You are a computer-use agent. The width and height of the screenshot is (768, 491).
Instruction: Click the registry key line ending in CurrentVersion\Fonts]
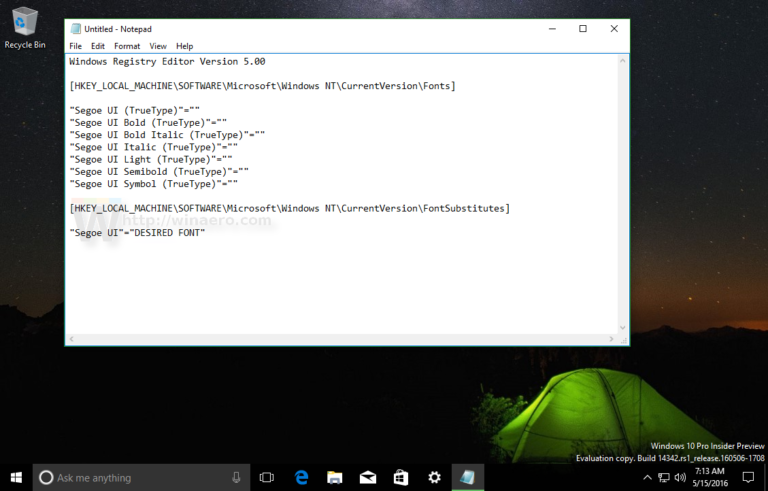click(x=262, y=86)
